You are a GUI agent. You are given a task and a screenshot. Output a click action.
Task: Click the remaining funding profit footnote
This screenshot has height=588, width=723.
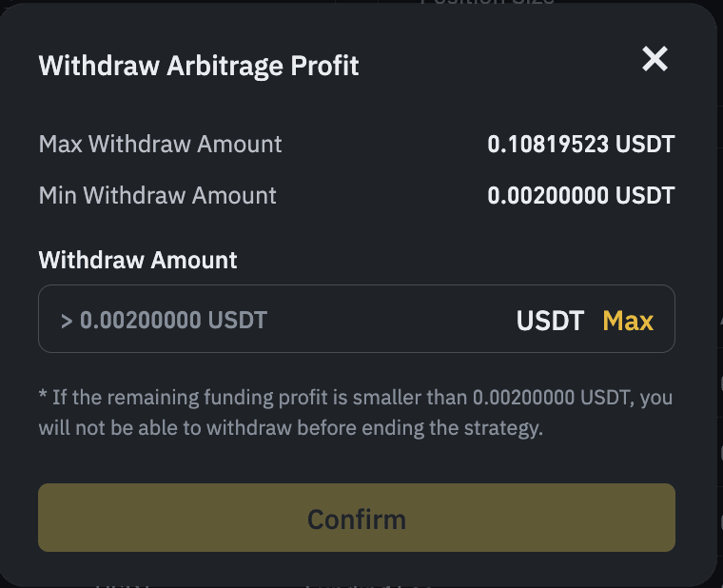coord(356,412)
